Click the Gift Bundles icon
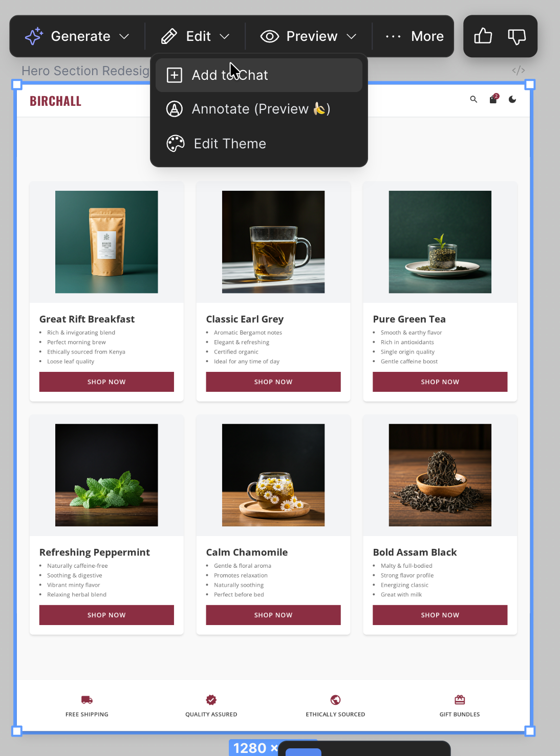The image size is (560, 756). click(x=460, y=700)
